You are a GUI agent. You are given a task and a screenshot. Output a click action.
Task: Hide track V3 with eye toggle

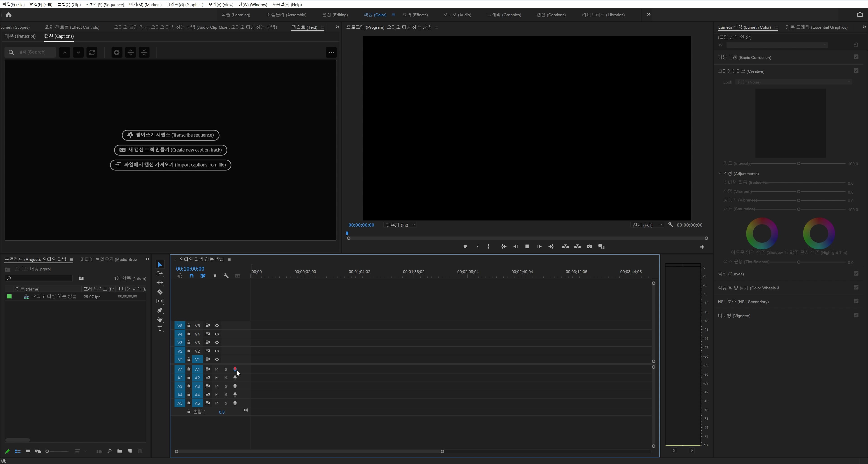(217, 342)
